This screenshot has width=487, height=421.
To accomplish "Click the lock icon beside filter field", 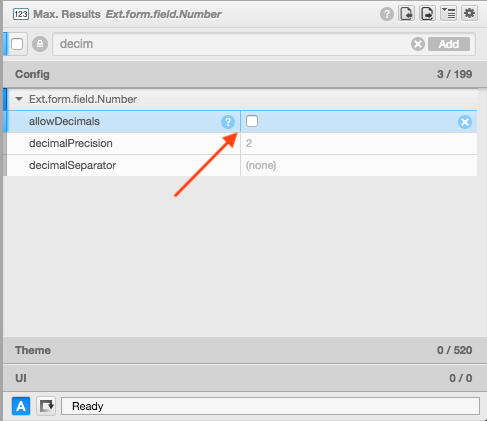I will coord(40,44).
